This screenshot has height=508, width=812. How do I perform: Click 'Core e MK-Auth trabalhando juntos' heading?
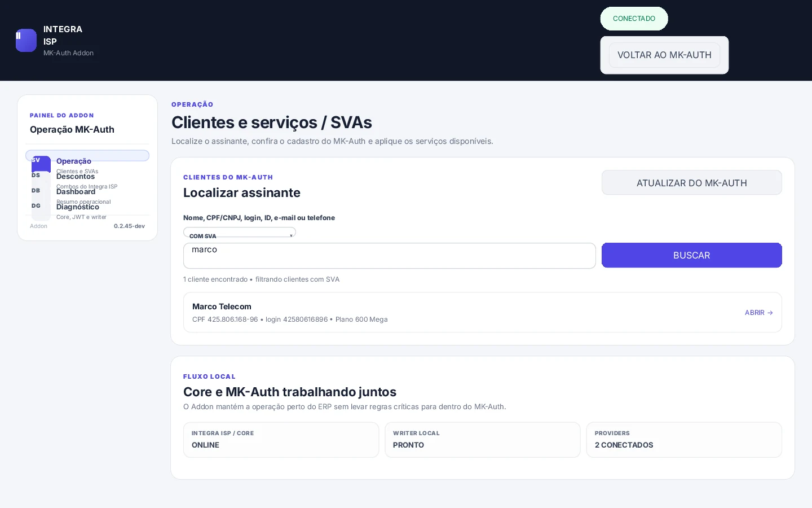click(x=290, y=392)
